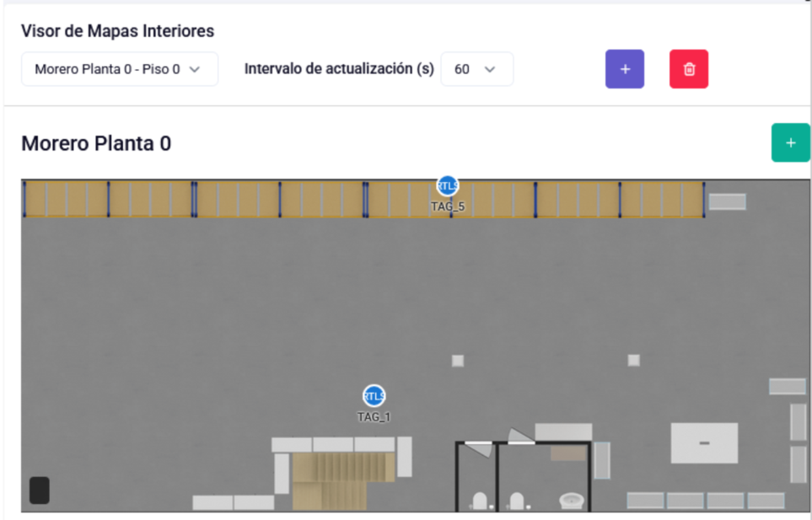Click the small square pillar near center

(x=458, y=361)
